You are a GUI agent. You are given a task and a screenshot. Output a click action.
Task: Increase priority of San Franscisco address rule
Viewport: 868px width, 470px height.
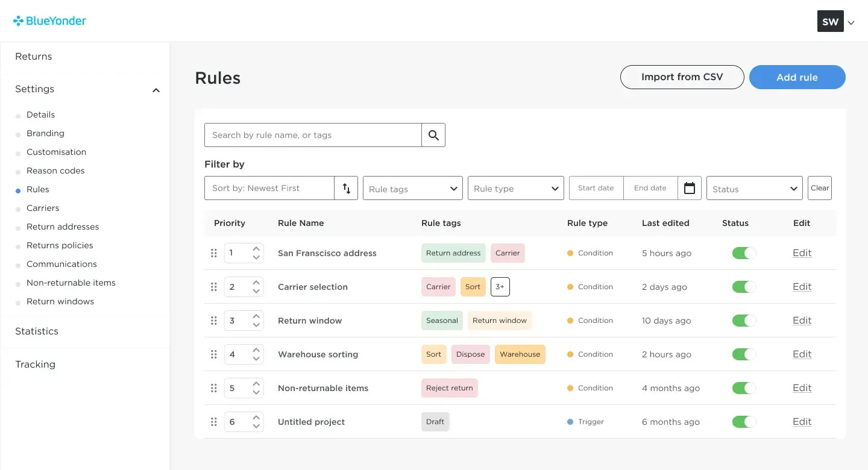click(256, 249)
